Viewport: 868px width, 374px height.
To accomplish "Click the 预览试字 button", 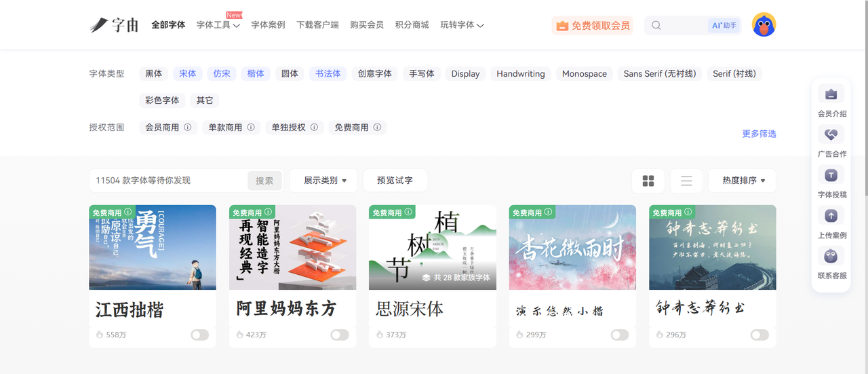I will coord(395,181).
